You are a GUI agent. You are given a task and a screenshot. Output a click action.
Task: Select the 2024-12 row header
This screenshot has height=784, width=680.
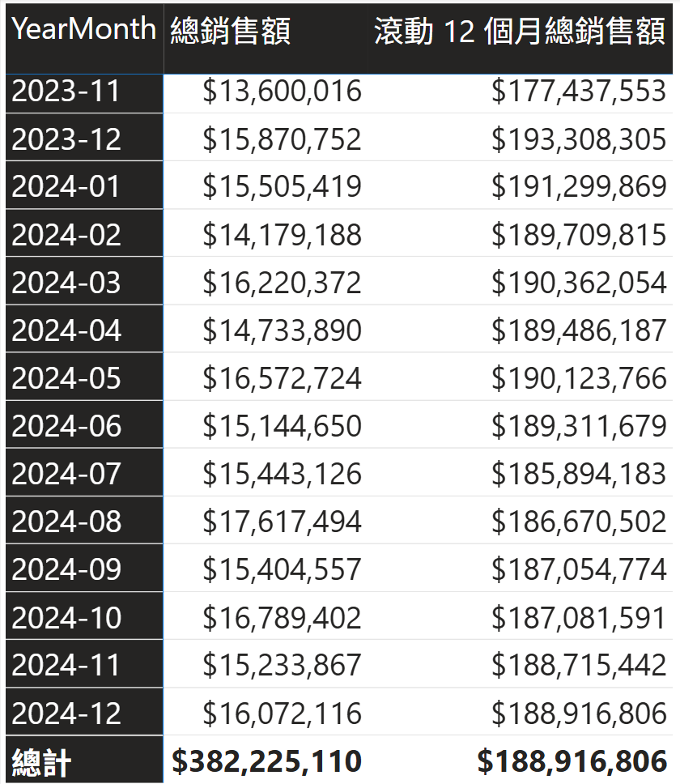[x=84, y=712]
